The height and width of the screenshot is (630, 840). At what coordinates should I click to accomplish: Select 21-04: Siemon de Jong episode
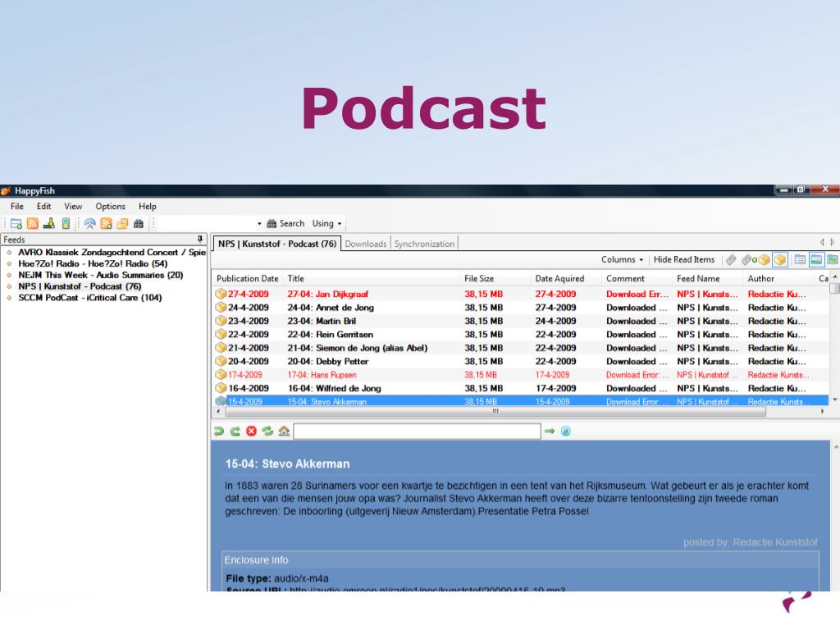521,348
